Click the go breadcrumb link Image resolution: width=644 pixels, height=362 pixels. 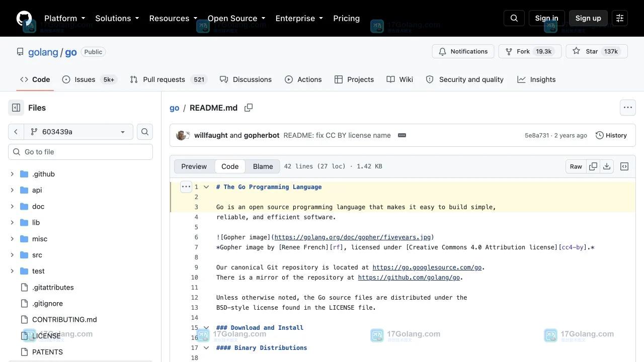point(175,108)
